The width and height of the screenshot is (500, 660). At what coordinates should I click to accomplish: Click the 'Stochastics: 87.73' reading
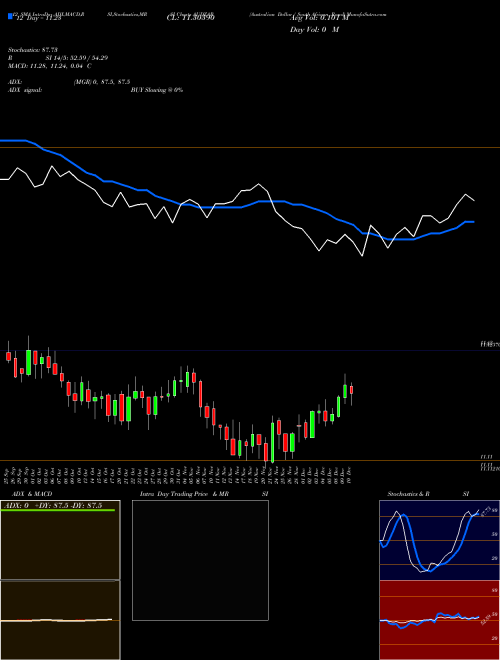pos(33,50)
